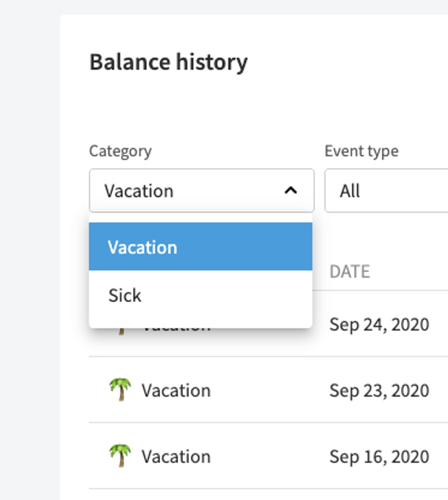Click the Event type field label
Viewport: 448px width, 500px height.
click(x=361, y=151)
